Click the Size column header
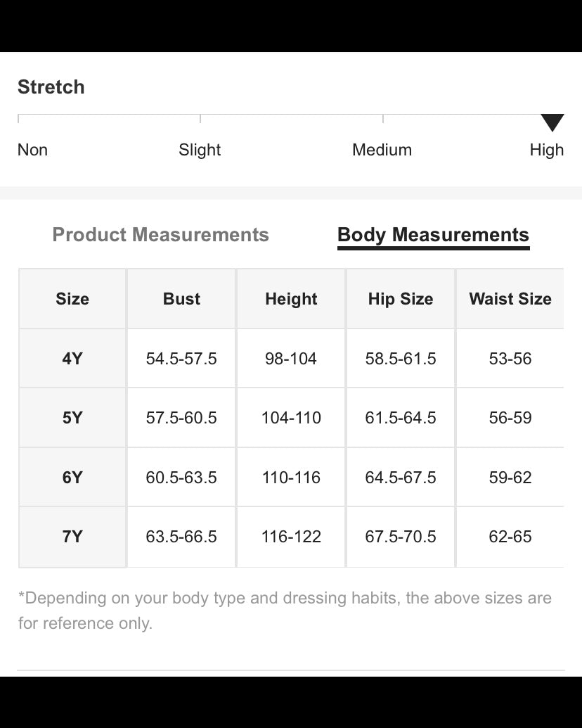Viewport: 582px width, 728px height. coord(72,298)
